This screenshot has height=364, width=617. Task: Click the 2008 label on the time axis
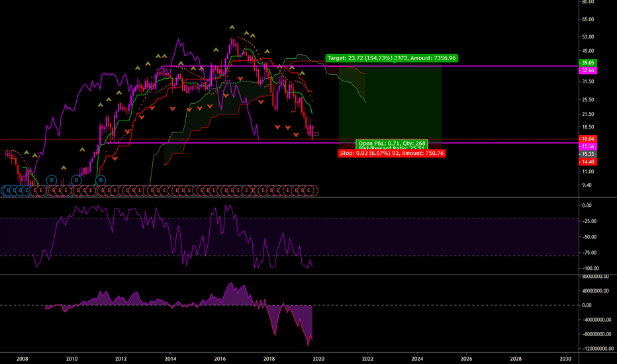point(23,359)
